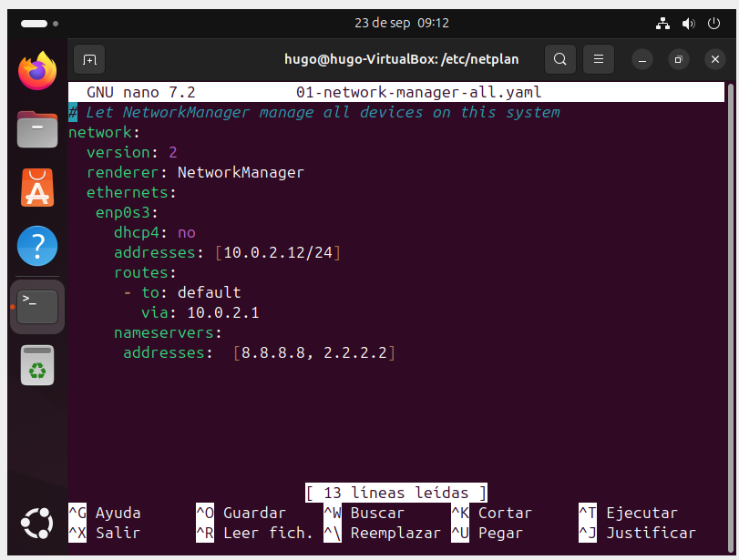Open the clock calendar at 23 de sep
This screenshot has width=739, height=560.
click(401, 23)
